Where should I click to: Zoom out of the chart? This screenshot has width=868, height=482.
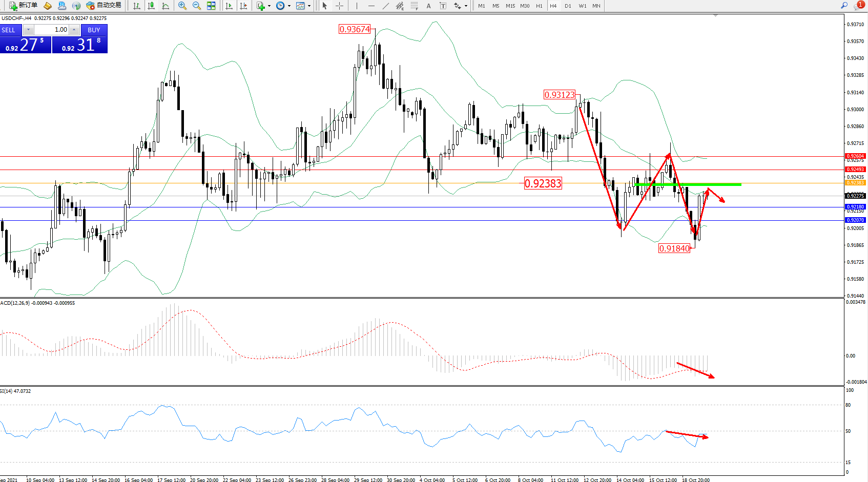coord(197,6)
